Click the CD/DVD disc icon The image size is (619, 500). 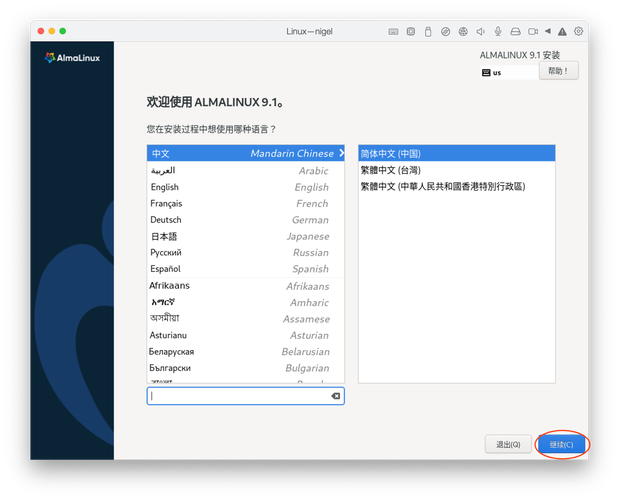coord(445,32)
